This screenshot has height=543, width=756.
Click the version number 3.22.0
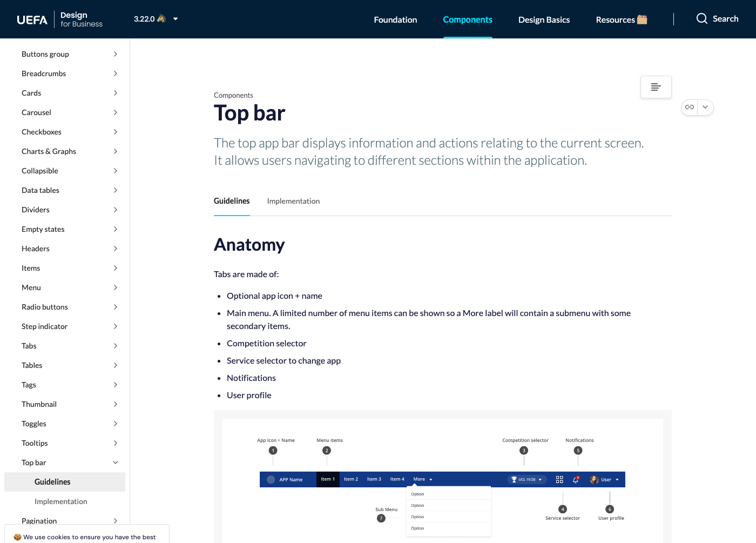point(144,19)
